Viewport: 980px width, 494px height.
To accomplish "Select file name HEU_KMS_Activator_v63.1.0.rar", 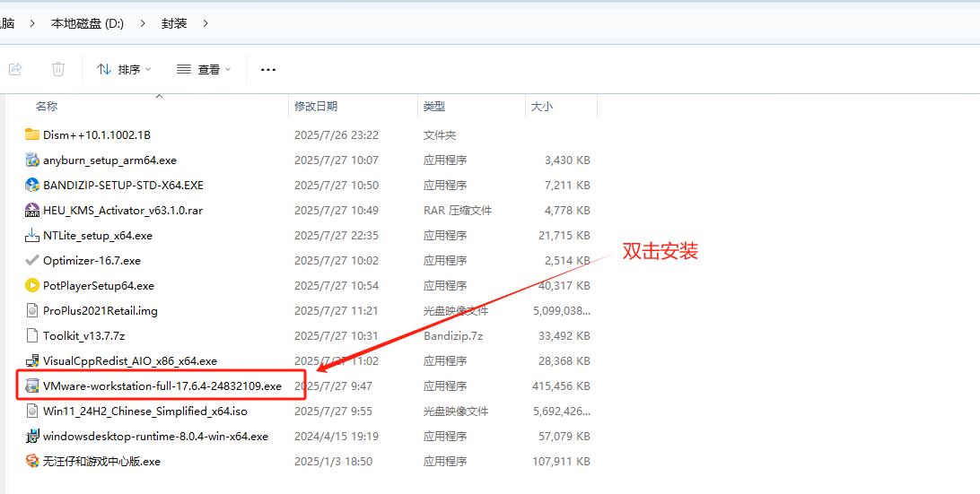I will (123, 211).
